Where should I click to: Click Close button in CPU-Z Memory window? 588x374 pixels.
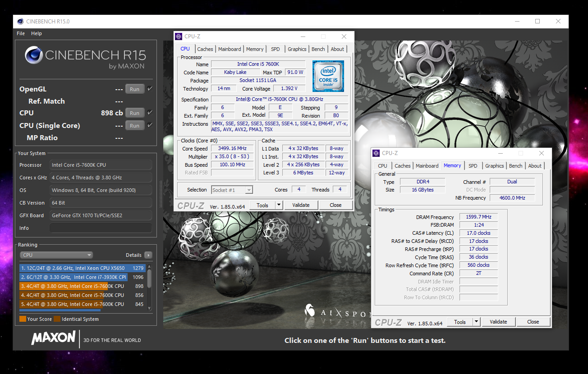pyautogui.click(x=533, y=322)
